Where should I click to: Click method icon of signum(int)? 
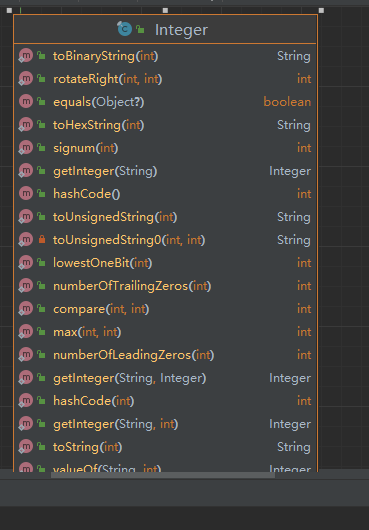[26, 147]
